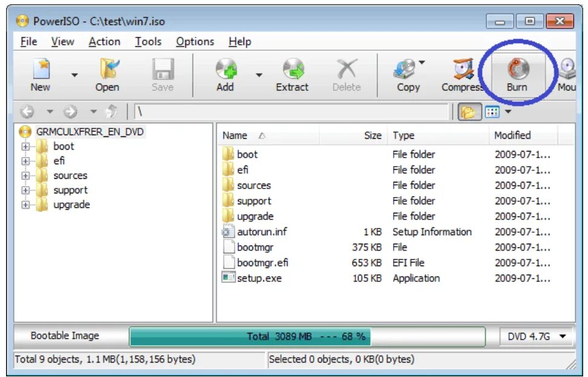The width and height of the screenshot is (588, 377).
Task: Click the list view style icon
Action: pos(492,112)
